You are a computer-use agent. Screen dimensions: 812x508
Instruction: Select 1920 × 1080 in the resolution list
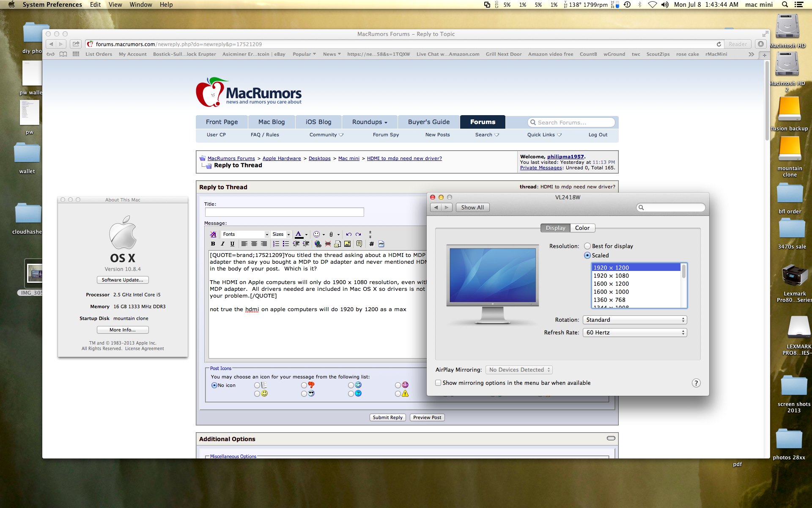click(636, 276)
